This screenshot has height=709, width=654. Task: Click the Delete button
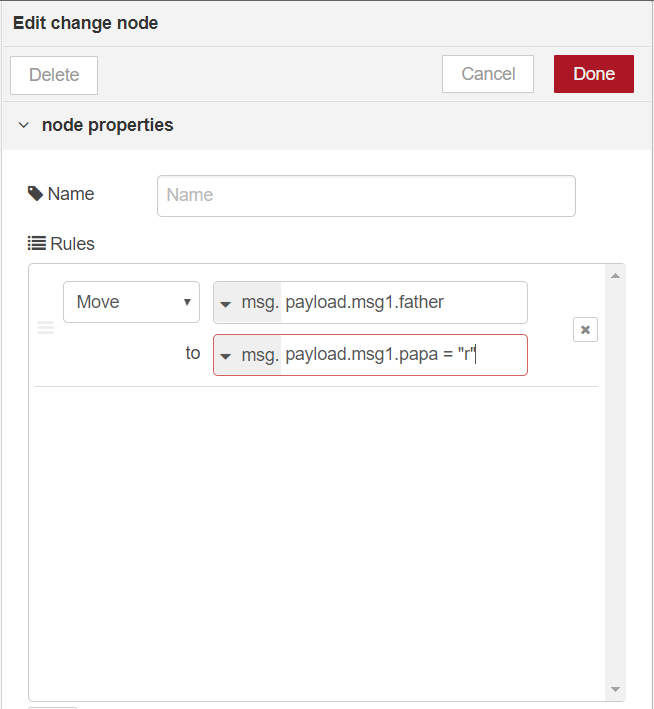tap(54, 75)
